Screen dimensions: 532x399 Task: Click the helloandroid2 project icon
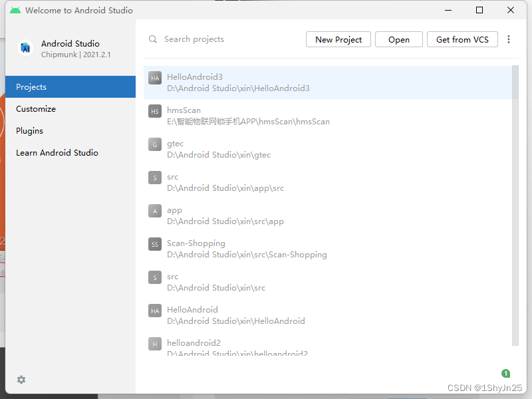155,344
